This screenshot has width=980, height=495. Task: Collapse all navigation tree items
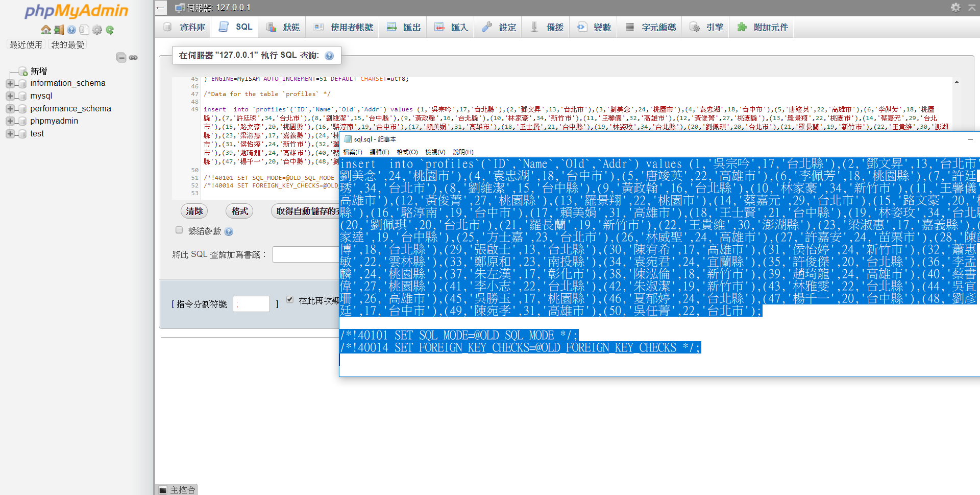(121, 58)
